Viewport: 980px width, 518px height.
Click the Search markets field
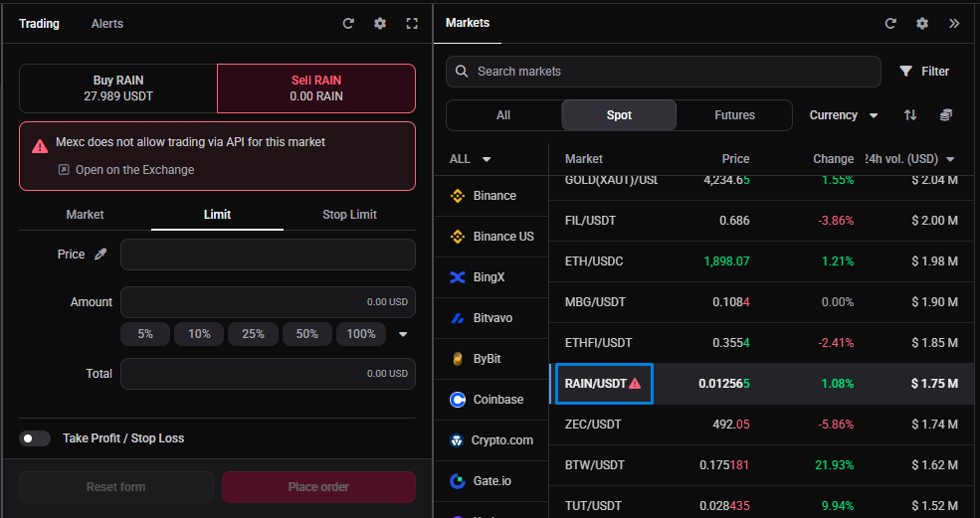click(664, 72)
